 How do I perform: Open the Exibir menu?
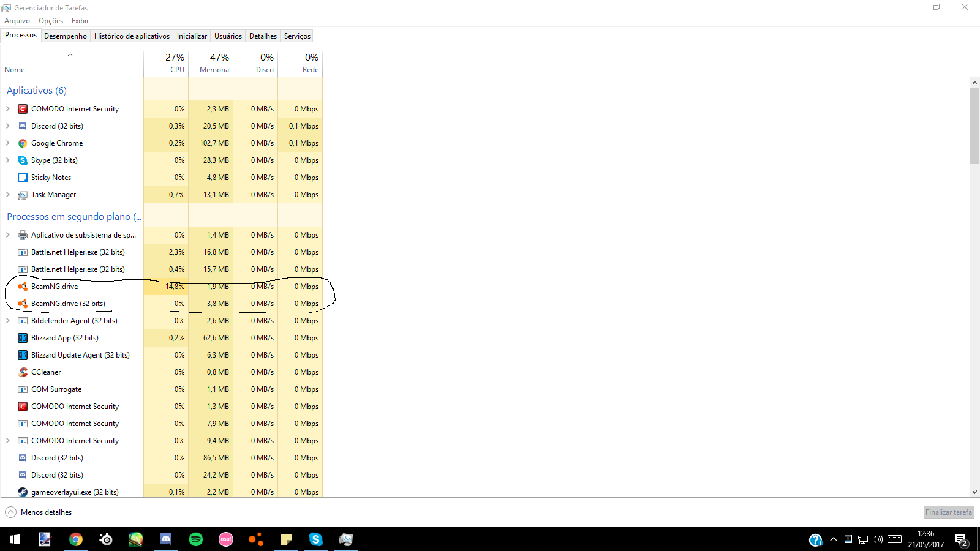point(80,21)
